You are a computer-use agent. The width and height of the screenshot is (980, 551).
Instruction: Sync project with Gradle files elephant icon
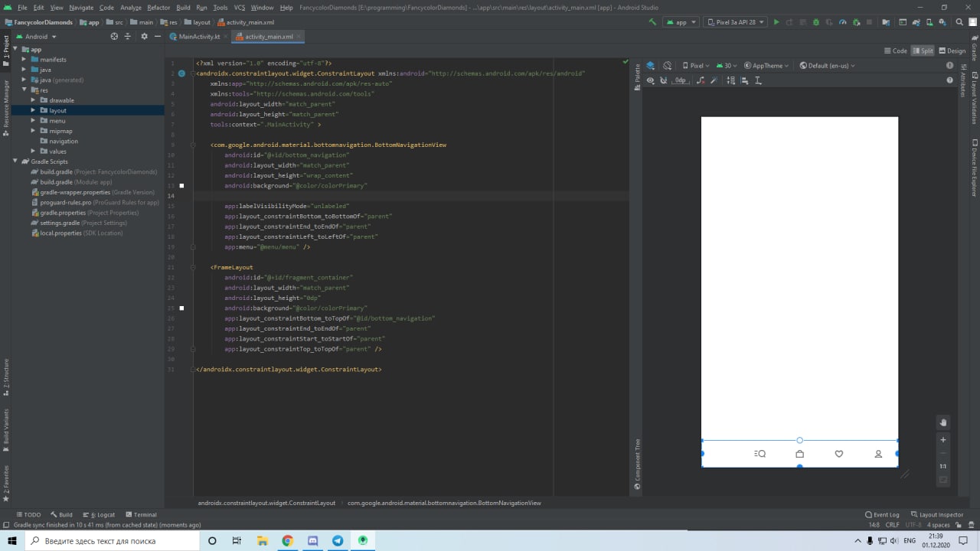tap(916, 22)
